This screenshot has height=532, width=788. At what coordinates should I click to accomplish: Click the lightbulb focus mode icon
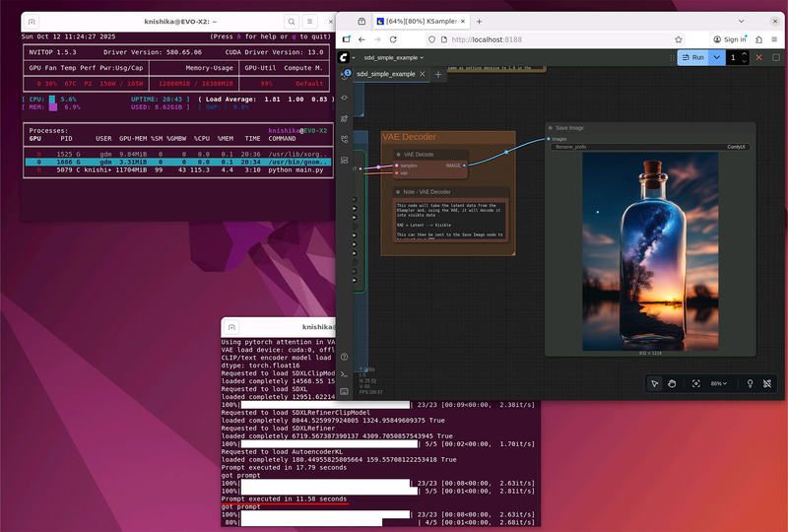point(750,383)
